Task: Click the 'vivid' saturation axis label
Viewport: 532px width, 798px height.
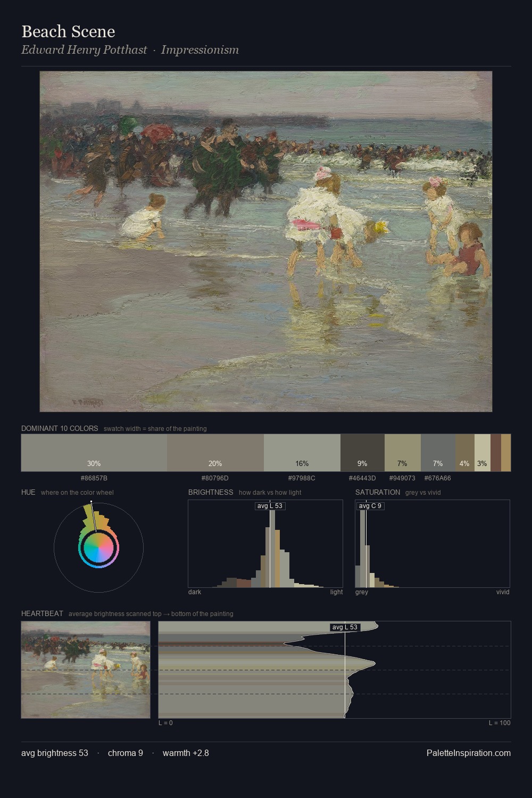Action: coord(503,592)
